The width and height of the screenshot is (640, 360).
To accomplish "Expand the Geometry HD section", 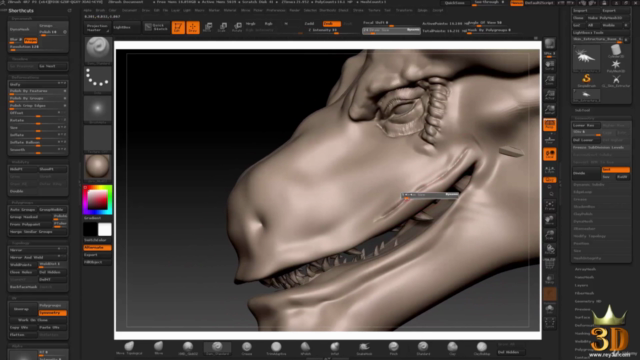I will pos(588,301).
